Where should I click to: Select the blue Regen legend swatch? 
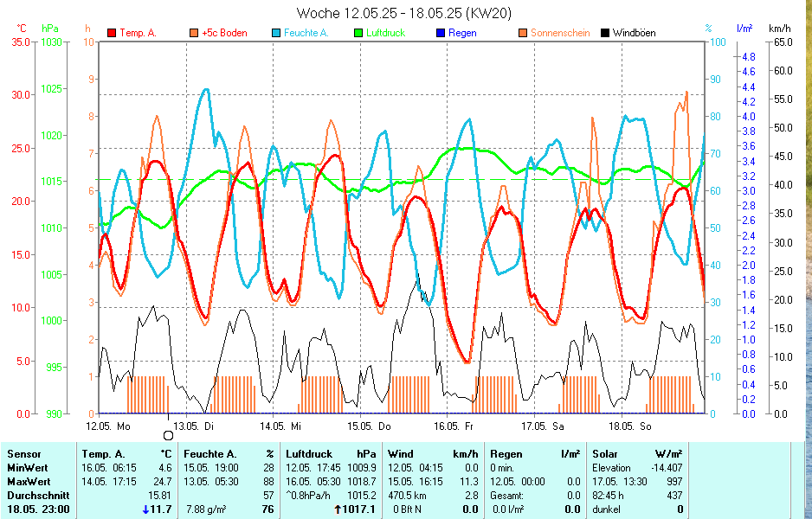tap(441, 33)
